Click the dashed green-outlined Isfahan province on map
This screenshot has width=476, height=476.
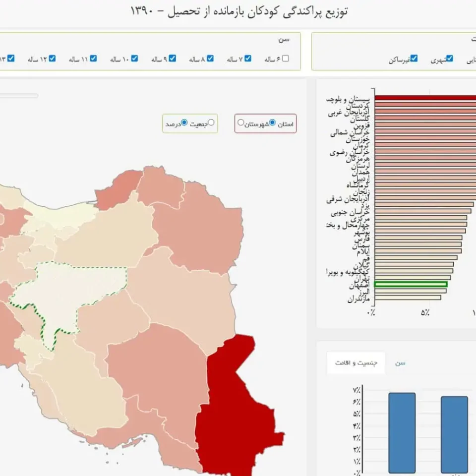[x=70, y=292]
